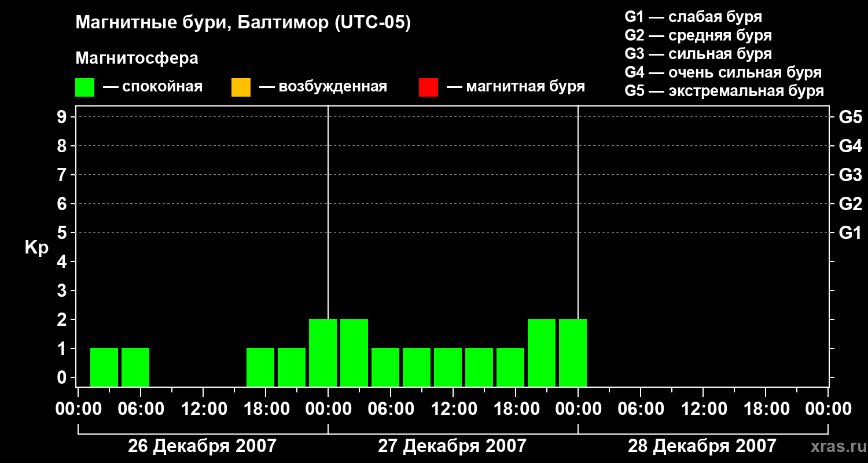Click the final 00:00 label ending 28 December

(828, 409)
